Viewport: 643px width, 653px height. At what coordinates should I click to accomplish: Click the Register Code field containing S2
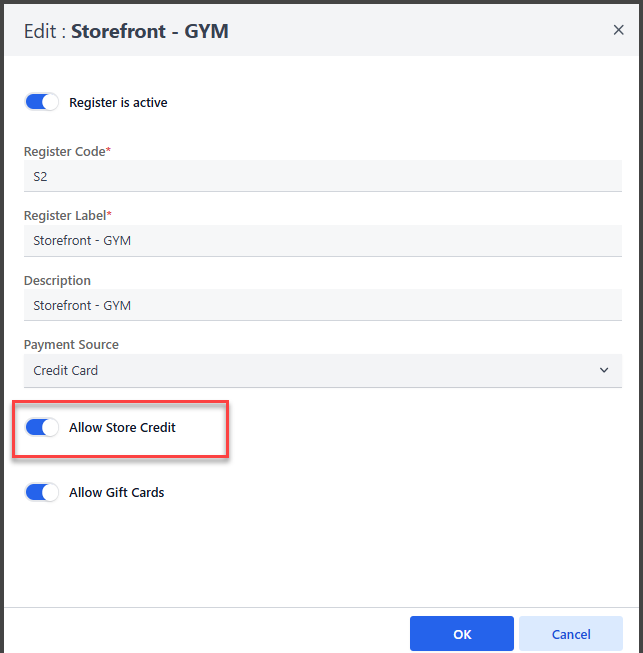coord(322,176)
